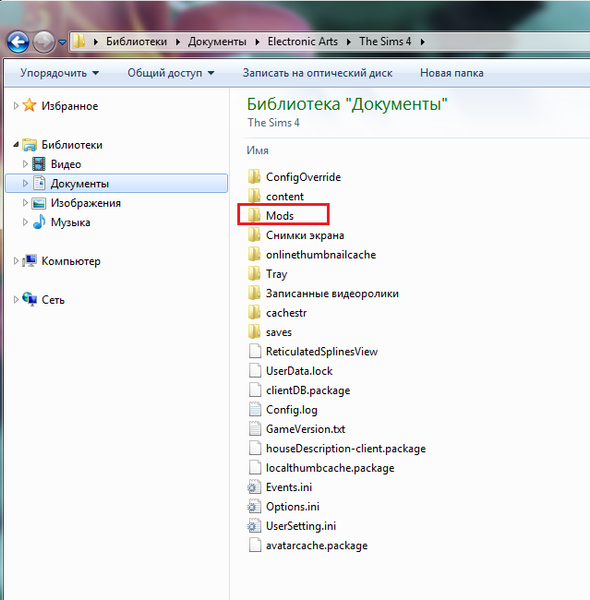This screenshot has height=600, width=590.
Task: Select the ConfigOverride folder icon
Action: pos(254,176)
